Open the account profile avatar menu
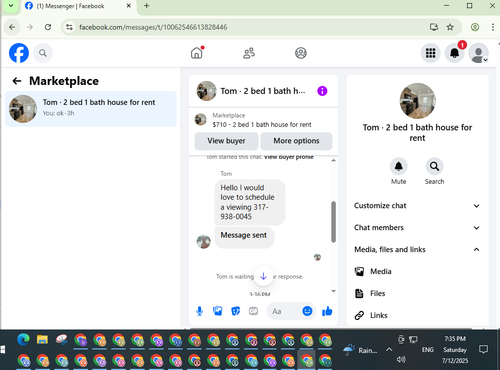 tap(479, 53)
